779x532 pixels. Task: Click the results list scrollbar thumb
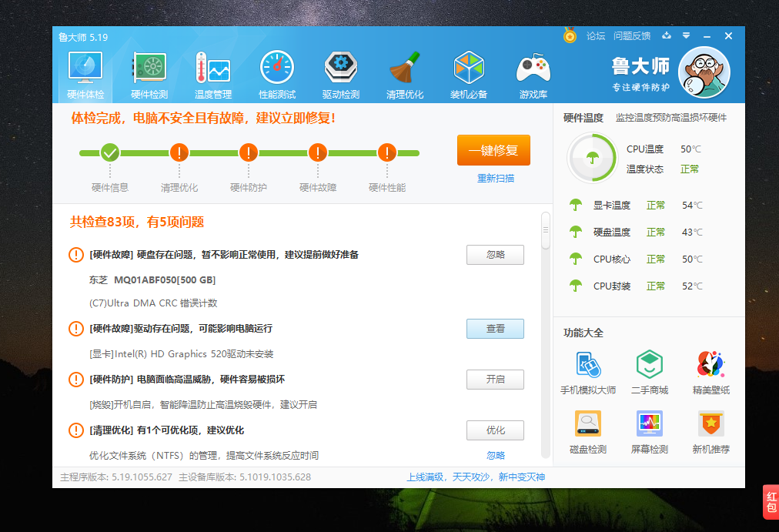pyautogui.click(x=546, y=230)
